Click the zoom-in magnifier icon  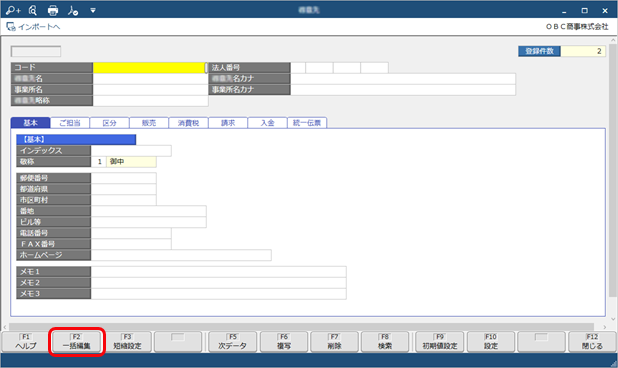pyautogui.click(x=13, y=10)
